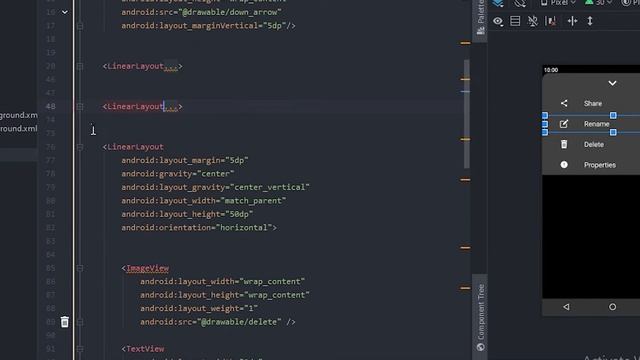Click the folded ellipsis in second LinearLayout
Screen dimensions: 640x360
(171, 107)
